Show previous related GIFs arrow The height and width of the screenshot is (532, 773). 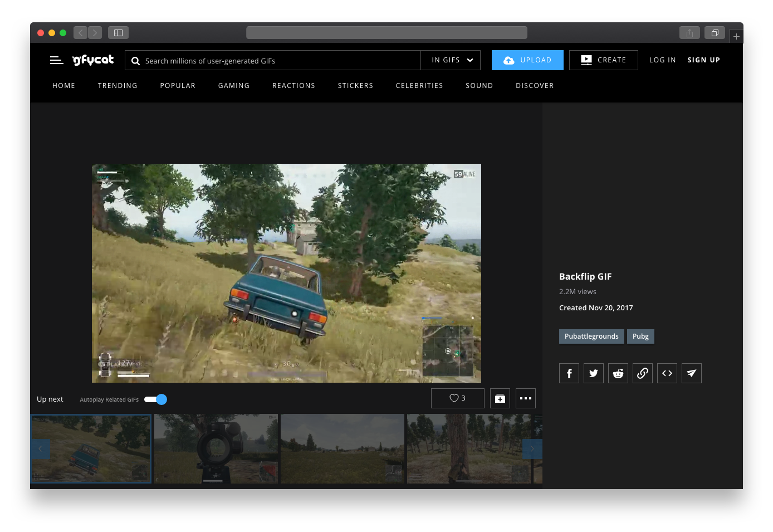(40, 449)
